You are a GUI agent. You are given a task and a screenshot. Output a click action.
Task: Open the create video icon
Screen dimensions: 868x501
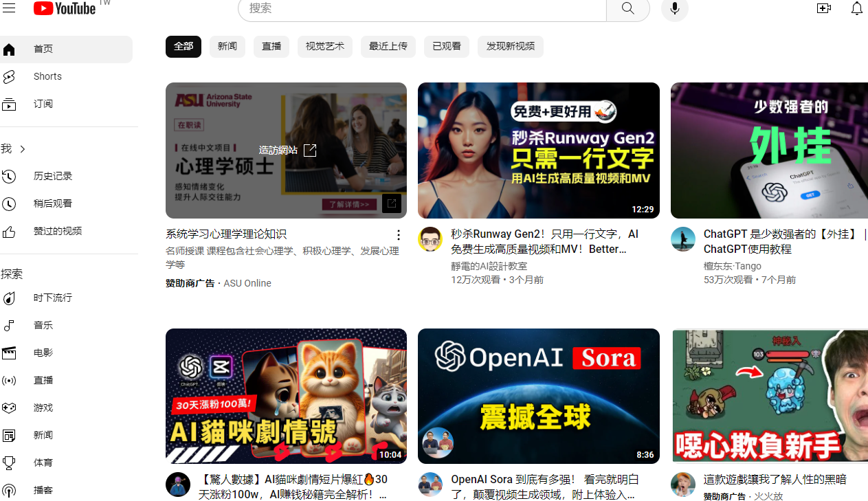pos(824,8)
